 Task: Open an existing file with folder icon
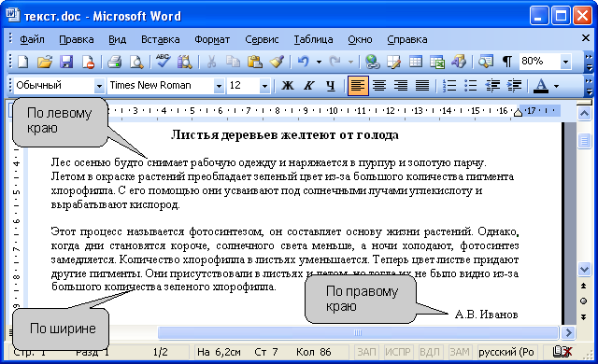[45, 62]
